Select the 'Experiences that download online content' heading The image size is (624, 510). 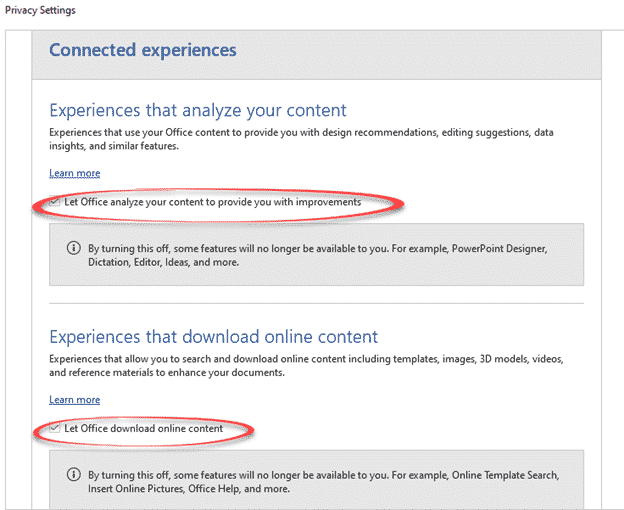pos(213,337)
